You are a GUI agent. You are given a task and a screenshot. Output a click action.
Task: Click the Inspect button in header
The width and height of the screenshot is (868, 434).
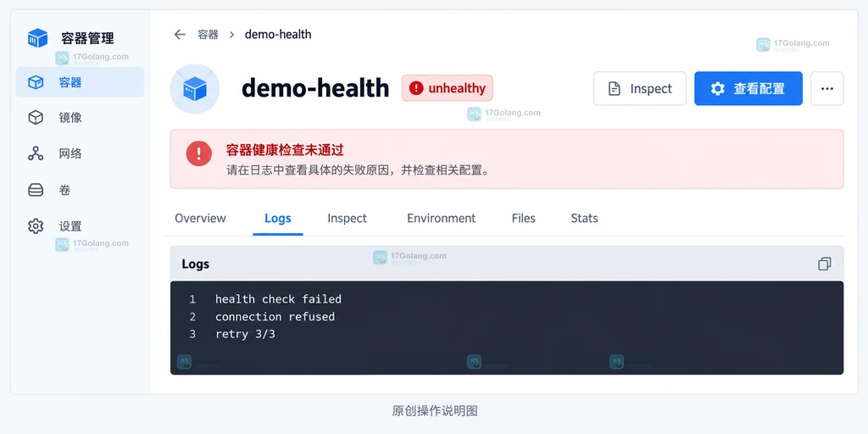640,88
